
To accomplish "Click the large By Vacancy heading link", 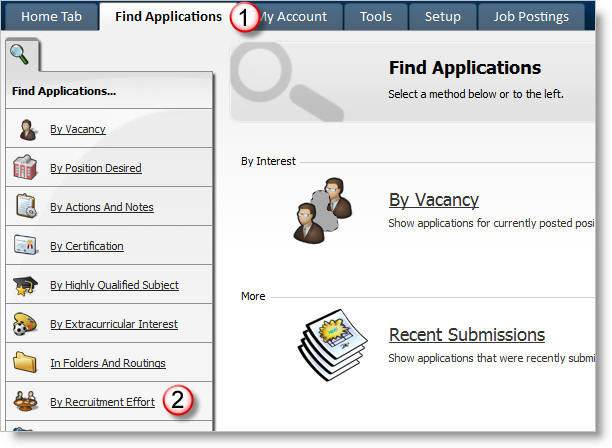I will (434, 200).
